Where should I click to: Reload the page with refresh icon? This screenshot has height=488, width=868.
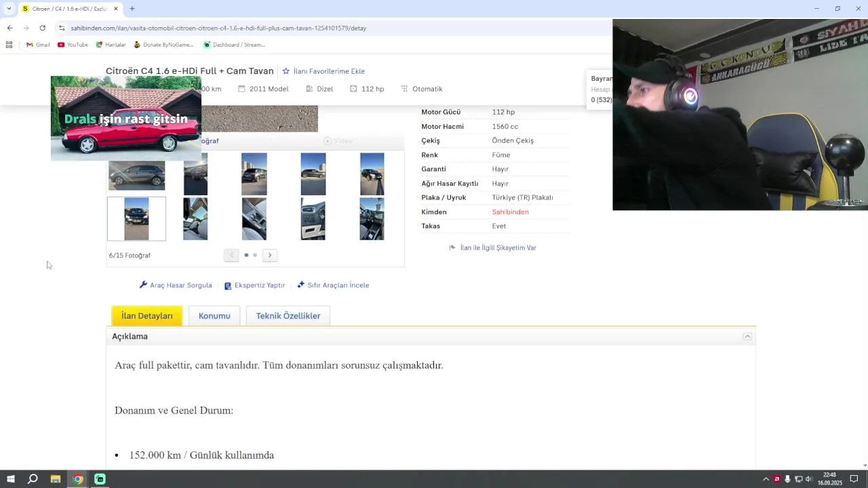coord(42,28)
